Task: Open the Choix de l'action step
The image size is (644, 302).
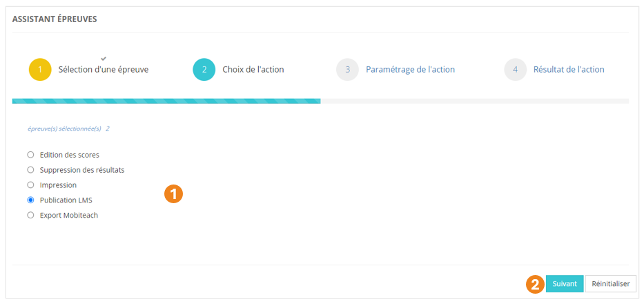Action: [253, 70]
